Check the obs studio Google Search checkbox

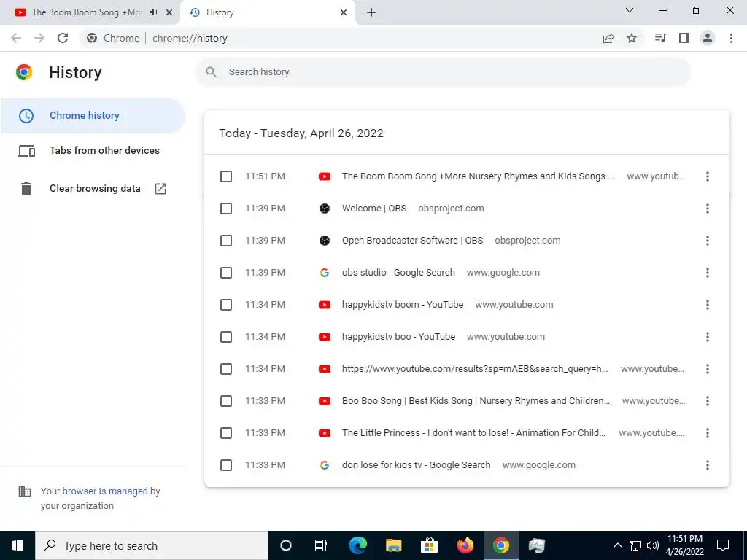pyautogui.click(x=226, y=273)
